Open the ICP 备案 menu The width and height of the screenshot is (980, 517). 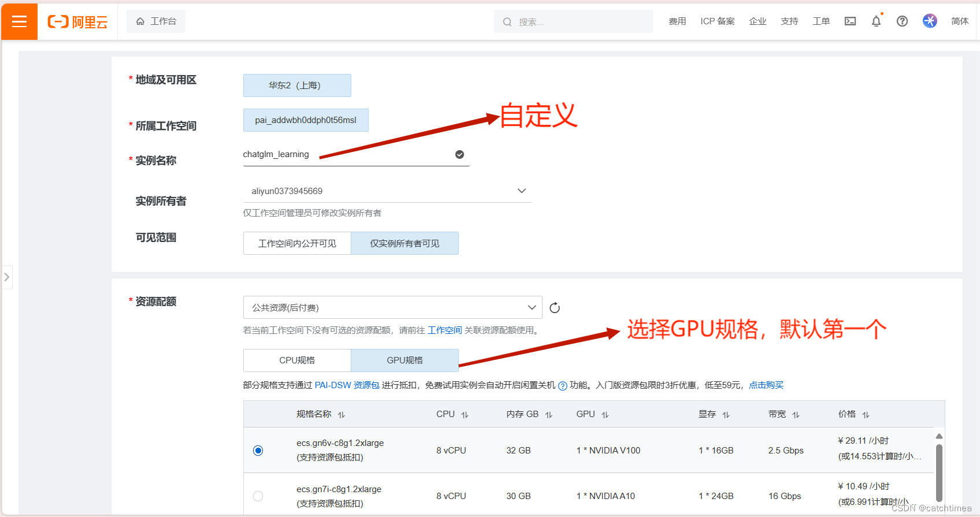click(x=718, y=21)
